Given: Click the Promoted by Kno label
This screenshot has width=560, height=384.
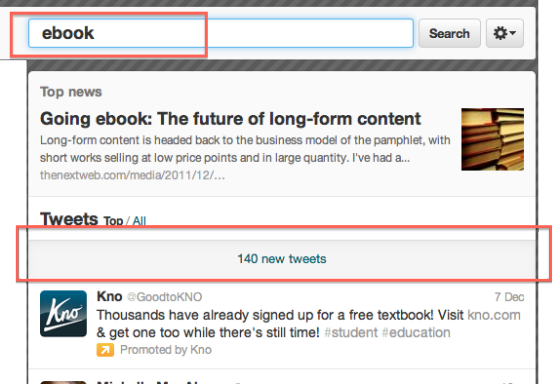Looking at the screenshot, I should (x=166, y=350).
